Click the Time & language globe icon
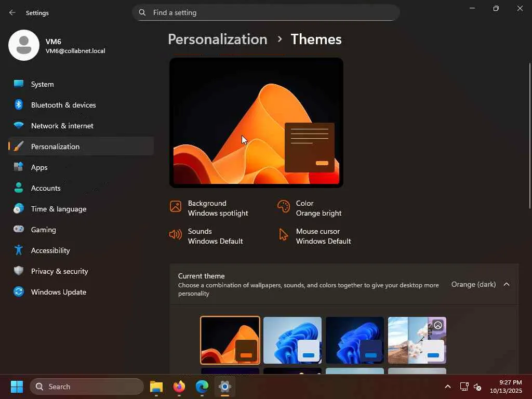This screenshot has height=399, width=532. pyautogui.click(x=19, y=208)
